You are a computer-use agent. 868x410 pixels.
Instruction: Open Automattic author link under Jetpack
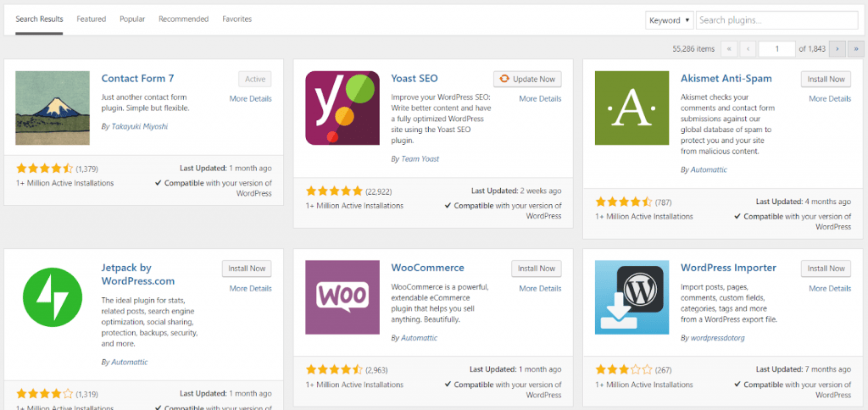pyautogui.click(x=130, y=363)
